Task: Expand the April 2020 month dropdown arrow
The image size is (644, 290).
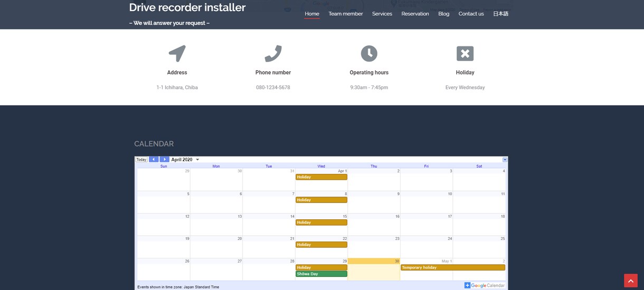Action: click(x=197, y=160)
